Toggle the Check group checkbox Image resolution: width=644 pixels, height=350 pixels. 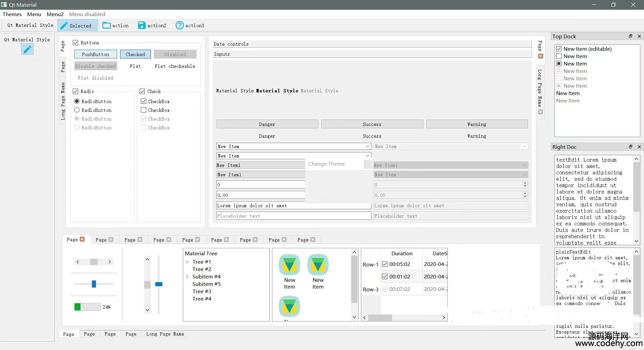[x=142, y=91]
